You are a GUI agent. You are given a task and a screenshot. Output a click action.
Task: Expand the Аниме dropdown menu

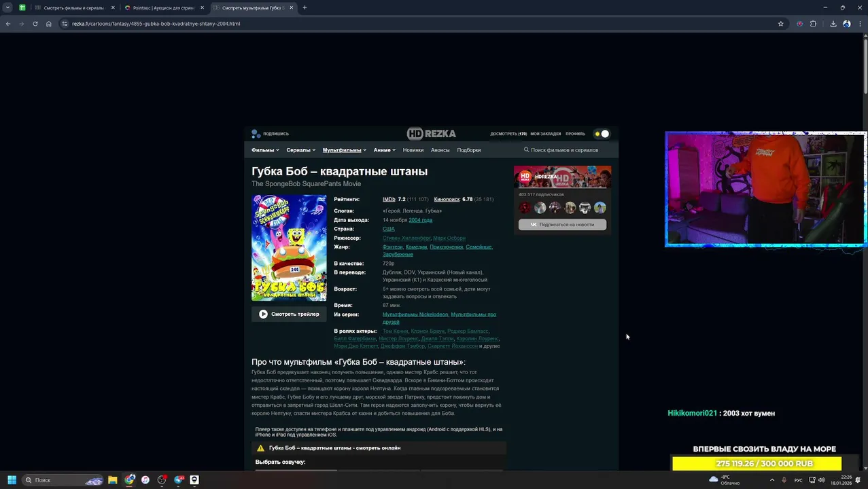(x=384, y=150)
